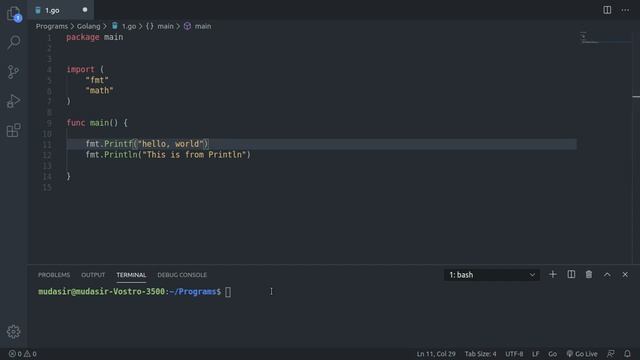Click Golang folder in the breadcrumb
Screen dimensions: 640x360
point(89,26)
